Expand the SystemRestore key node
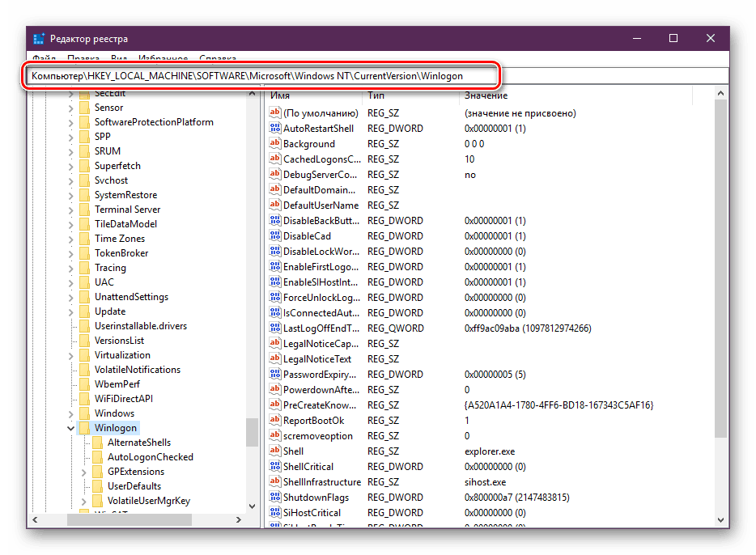Image resolution: width=756 pixels, height=555 pixels. coord(71,196)
